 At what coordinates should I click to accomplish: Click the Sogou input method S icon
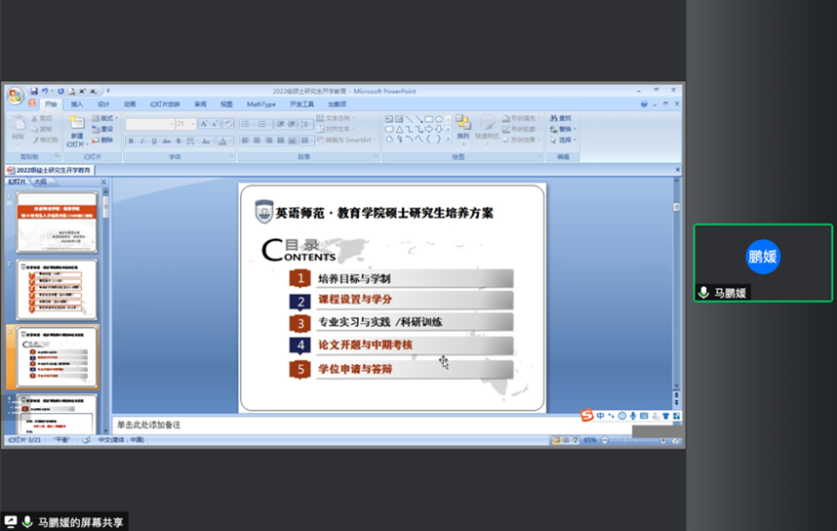(x=588, y=416)
